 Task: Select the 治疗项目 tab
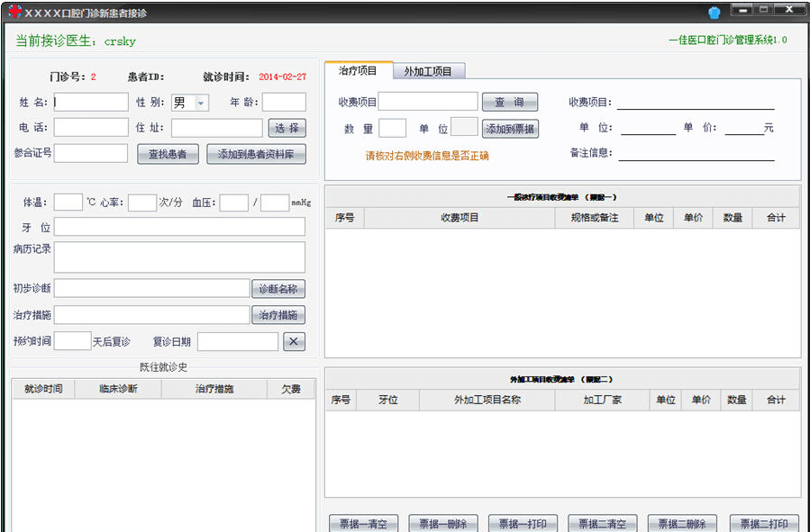tap(358, 71)
